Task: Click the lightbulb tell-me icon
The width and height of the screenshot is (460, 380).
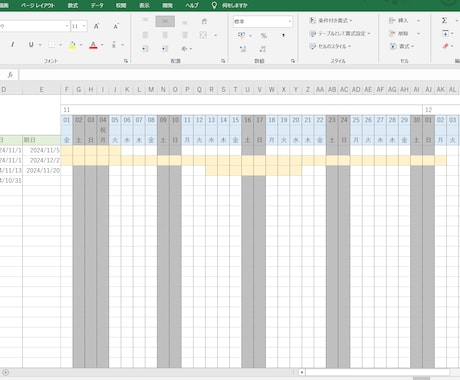Action: click(x=214, y=5)
